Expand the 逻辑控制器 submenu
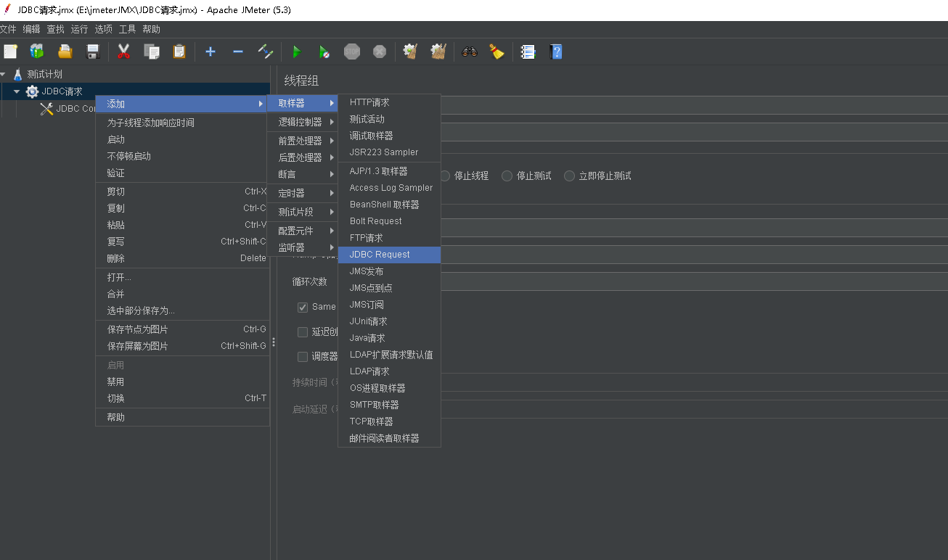Screen dimensions: 948x560 pyautogui.click(x=303, y=122)
